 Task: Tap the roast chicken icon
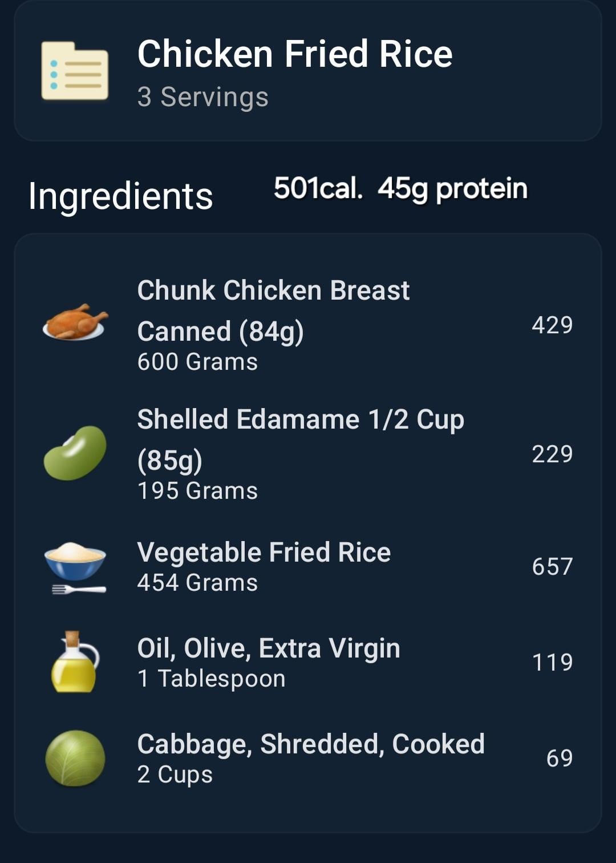(75, 323)
